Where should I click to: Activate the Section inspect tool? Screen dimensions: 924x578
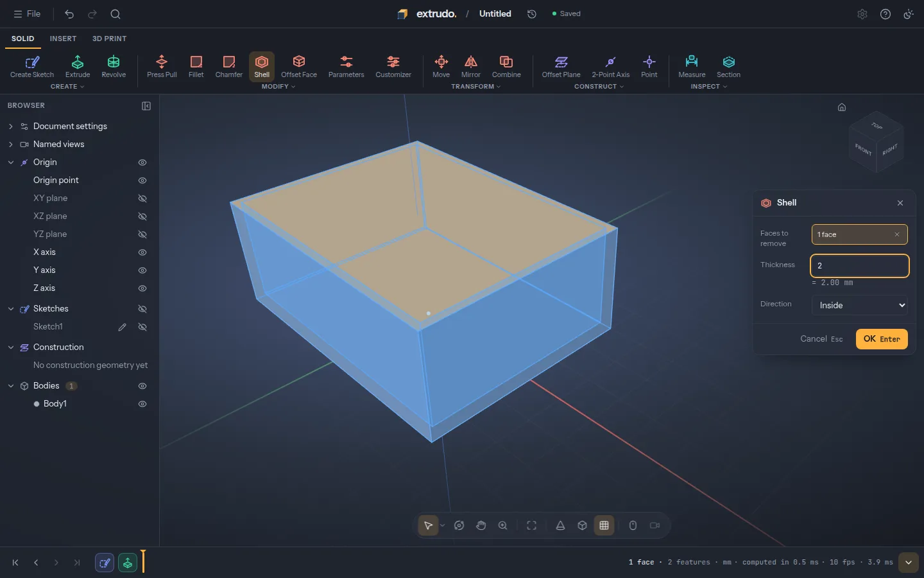coord(729,67)
